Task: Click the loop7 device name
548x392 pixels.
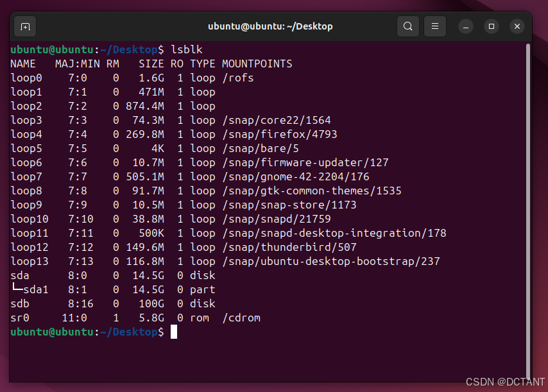Action: pos(26,177)
